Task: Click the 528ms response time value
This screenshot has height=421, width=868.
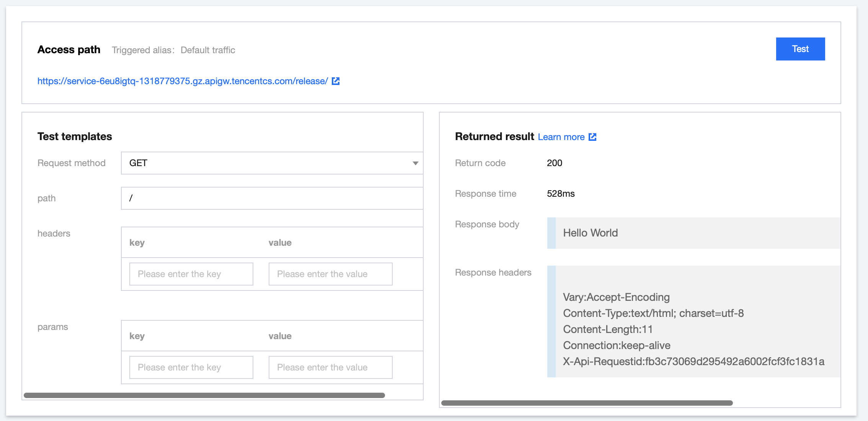Action: [561, 194]
